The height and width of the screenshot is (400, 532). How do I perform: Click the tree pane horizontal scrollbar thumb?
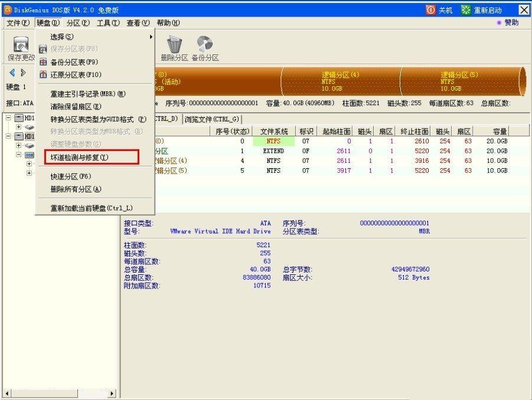[44, 394]
